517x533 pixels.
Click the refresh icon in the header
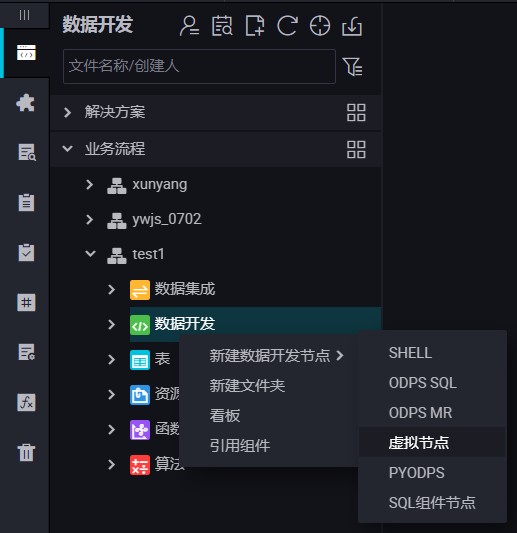288,25
